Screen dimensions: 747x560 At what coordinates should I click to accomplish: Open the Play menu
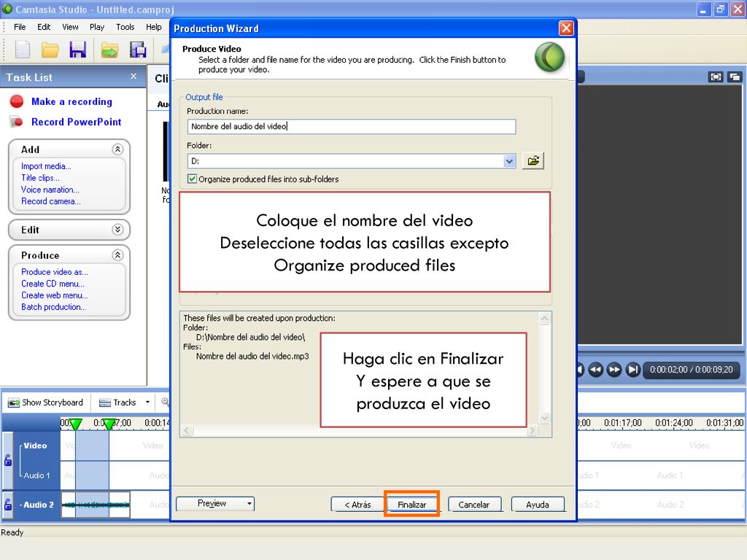pos(97,27)
